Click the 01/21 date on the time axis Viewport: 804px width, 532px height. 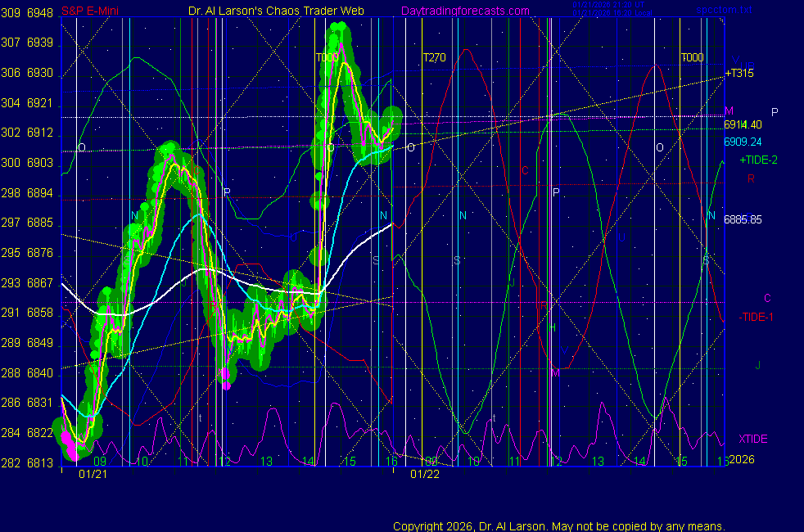pos(91,474)
